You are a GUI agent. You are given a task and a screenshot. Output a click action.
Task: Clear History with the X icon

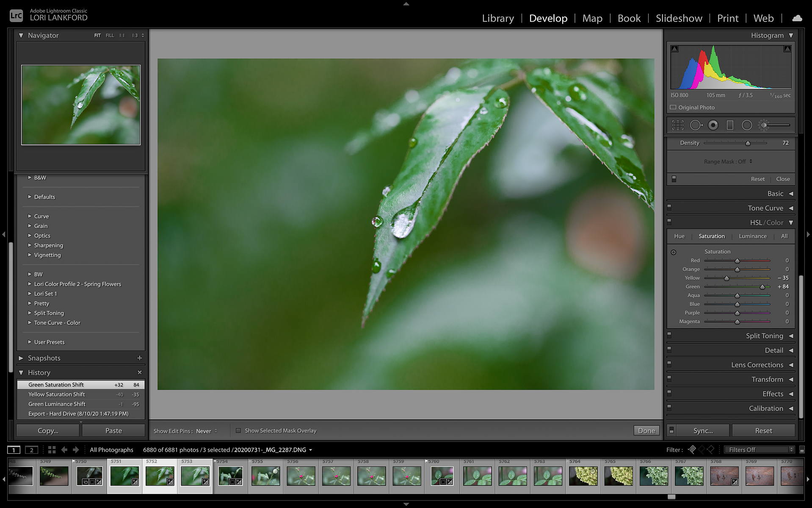click(x=140, y=372)
